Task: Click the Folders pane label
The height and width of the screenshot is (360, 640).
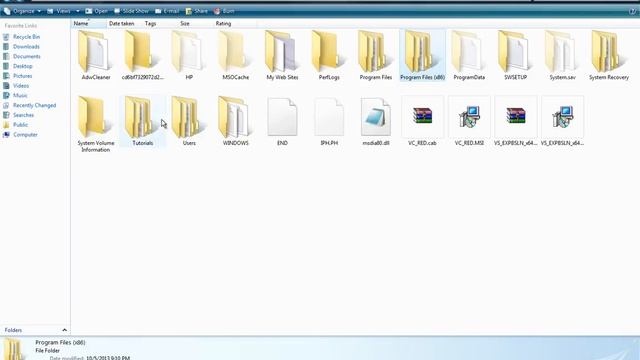Action: tap(13, 330)
